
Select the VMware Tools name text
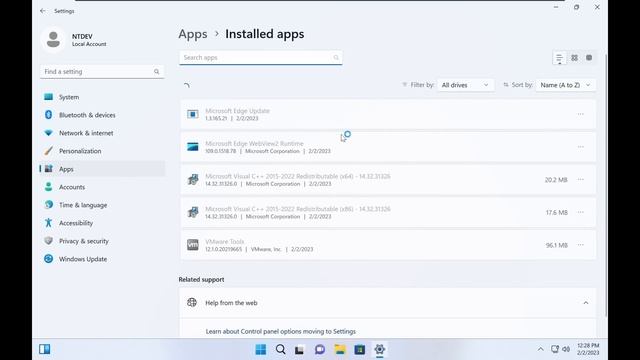point(224,241)
